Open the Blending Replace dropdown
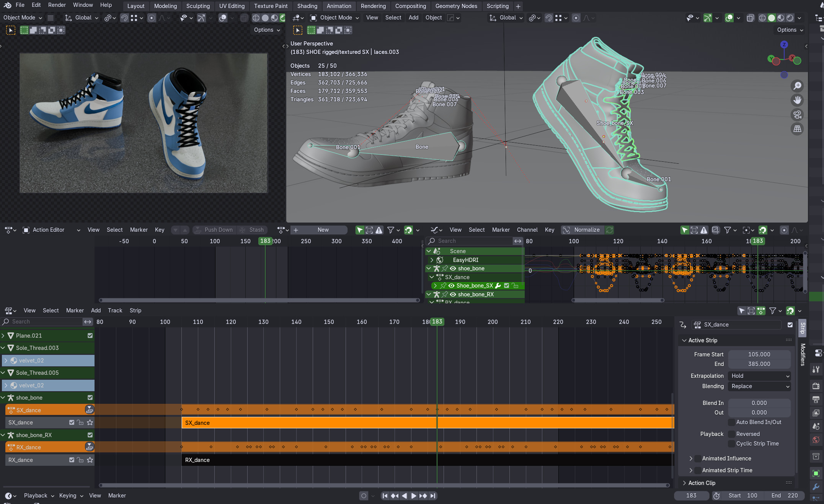Viewport: 824px width, 504px height. coord(759,386)
